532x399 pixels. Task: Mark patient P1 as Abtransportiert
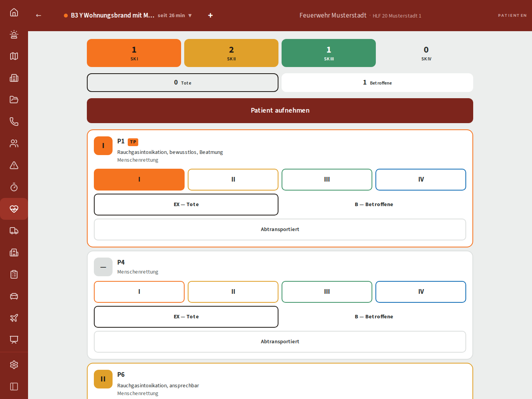(x=280, y=230)
